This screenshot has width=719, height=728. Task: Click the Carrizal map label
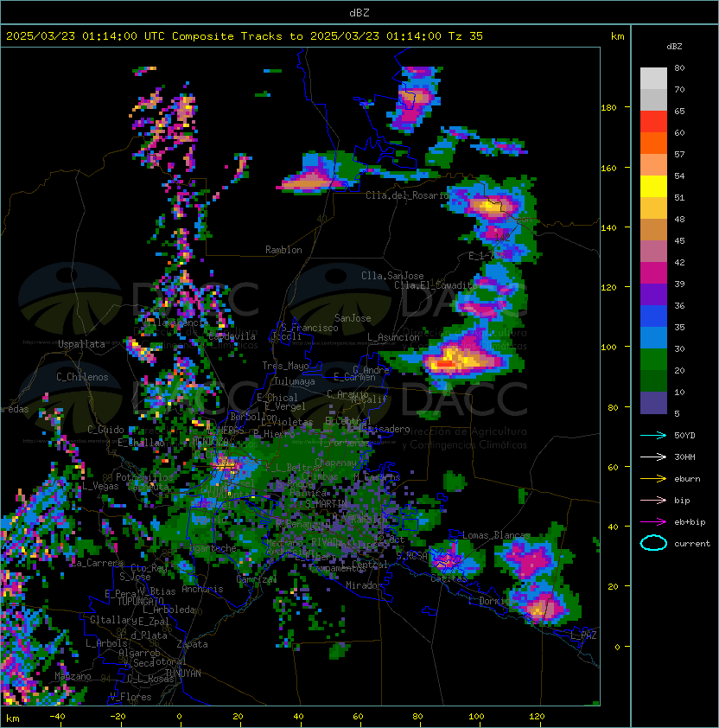coord(256,579)
